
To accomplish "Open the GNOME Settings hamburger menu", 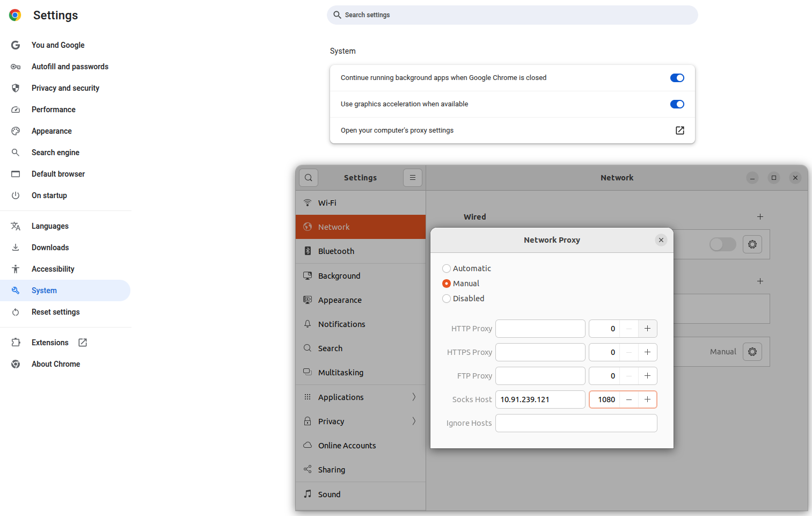I will (413, 178).
